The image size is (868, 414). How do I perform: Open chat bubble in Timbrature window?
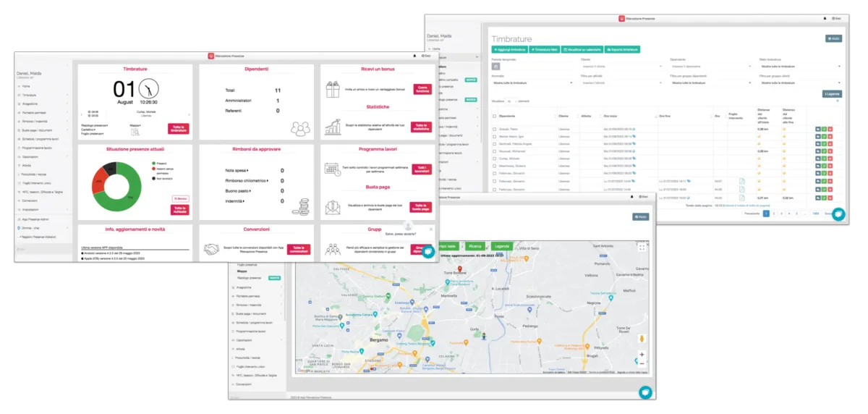click(x=838, y=214)
